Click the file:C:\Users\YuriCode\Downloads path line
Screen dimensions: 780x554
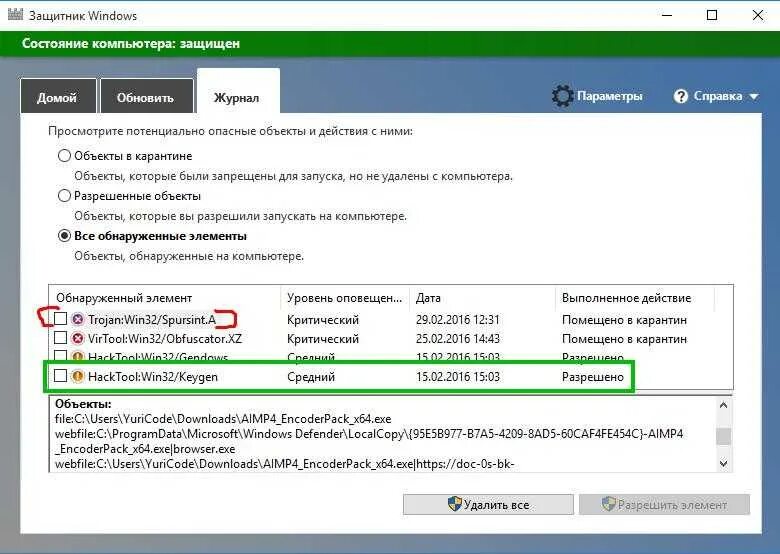(x=223, y=419)
